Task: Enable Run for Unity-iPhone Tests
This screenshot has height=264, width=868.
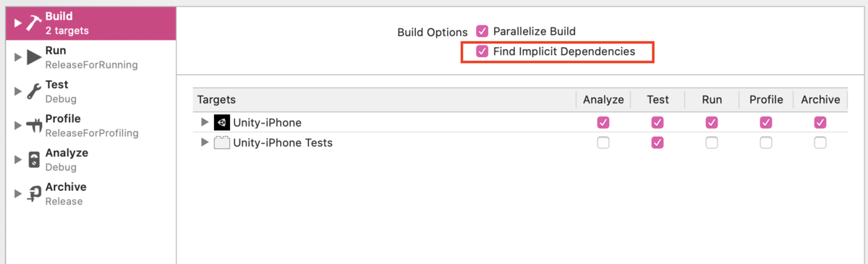Action: [x=712, y=142]
